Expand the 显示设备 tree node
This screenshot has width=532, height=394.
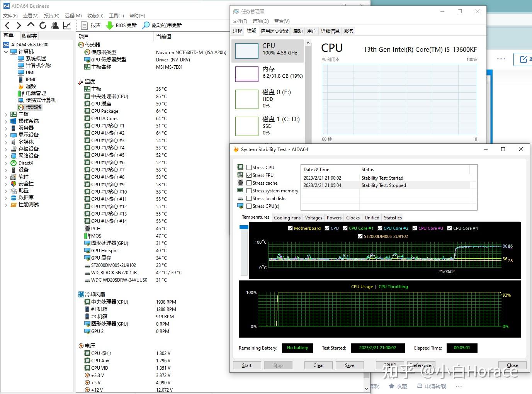(x=6, y=135)
